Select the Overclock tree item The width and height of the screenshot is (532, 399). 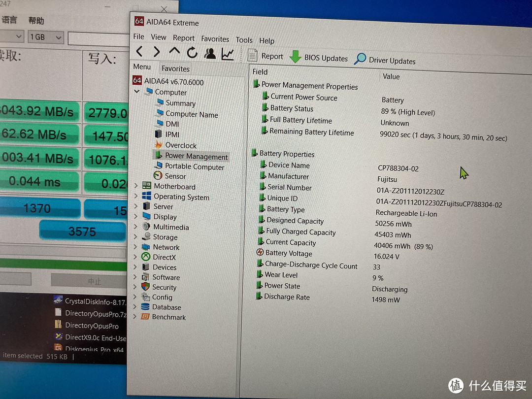tap(181, 145)
